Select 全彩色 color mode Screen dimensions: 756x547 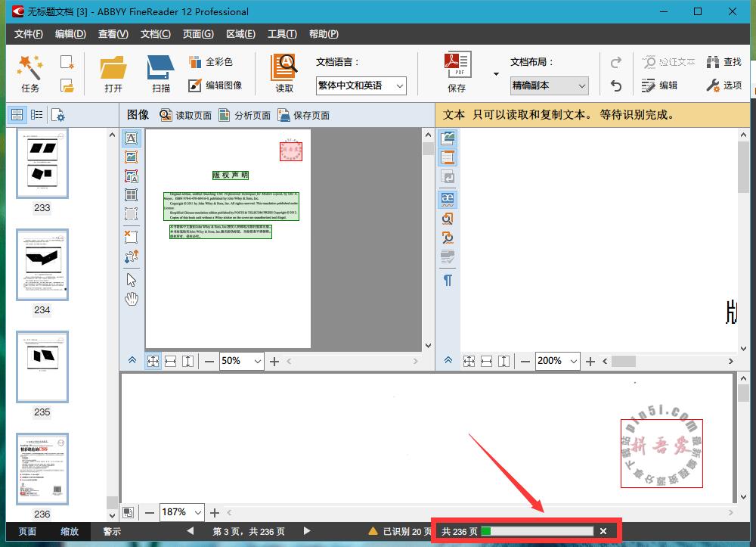click(211, 62)
